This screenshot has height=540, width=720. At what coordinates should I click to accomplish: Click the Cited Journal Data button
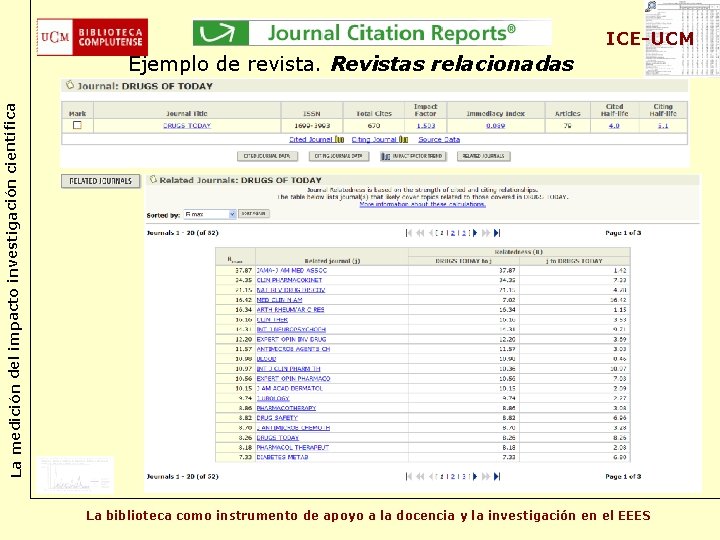267,156
